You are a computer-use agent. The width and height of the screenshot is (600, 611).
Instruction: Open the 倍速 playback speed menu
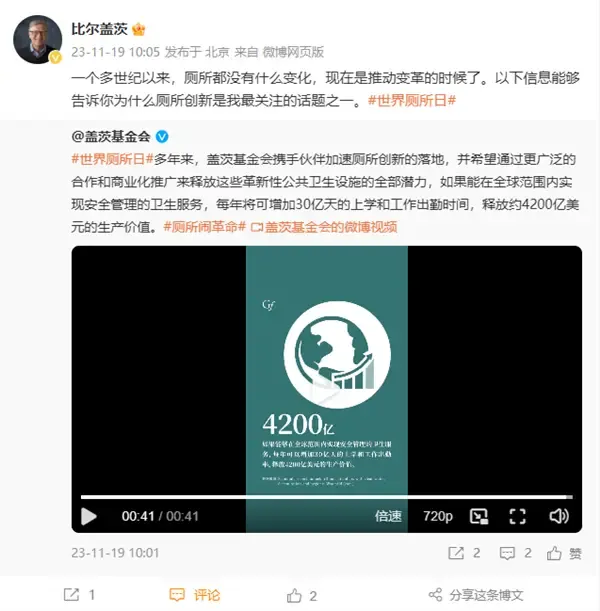point(388,516)
